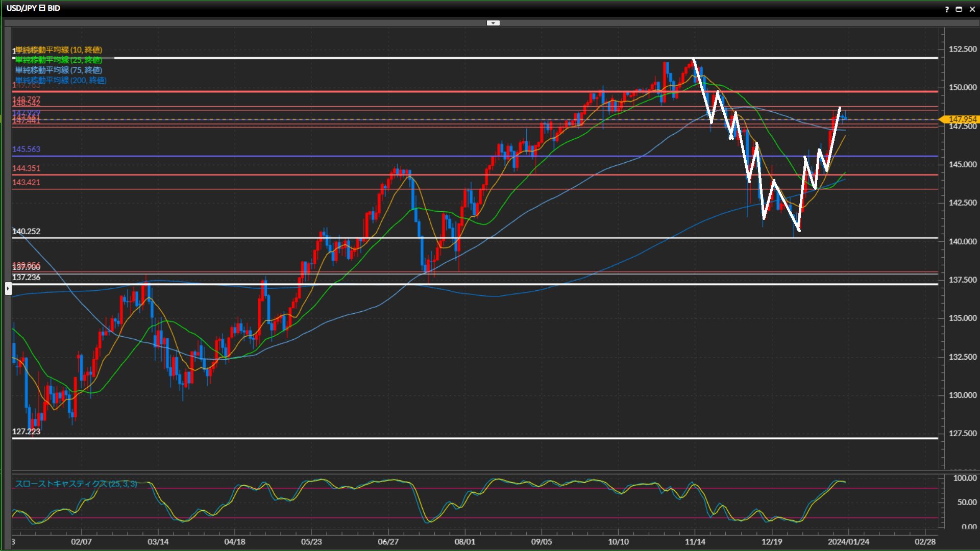The height and width of the screenshot is (551, 980).
Task: Click the 152.500 price axis label
Action: [962, 49]
